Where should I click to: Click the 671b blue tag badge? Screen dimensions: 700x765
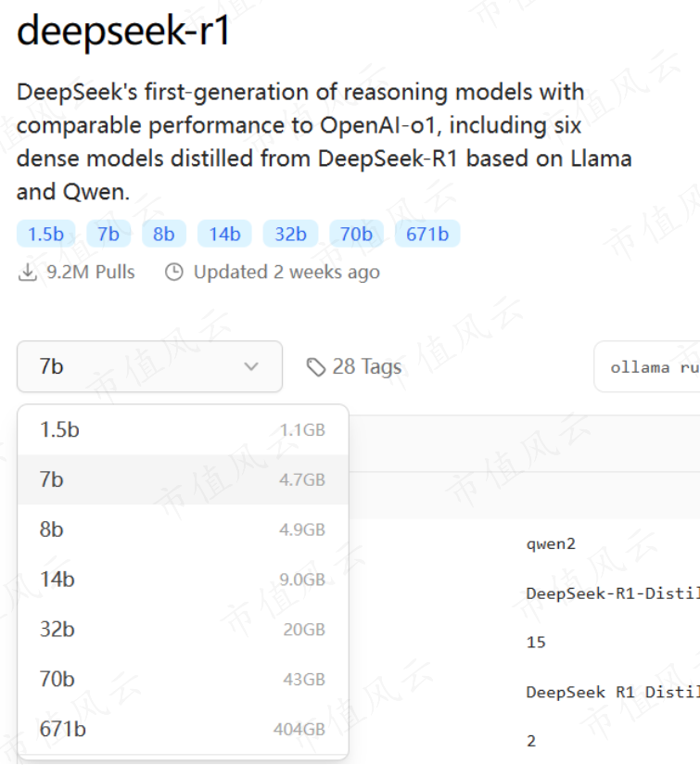pos(427,234)
